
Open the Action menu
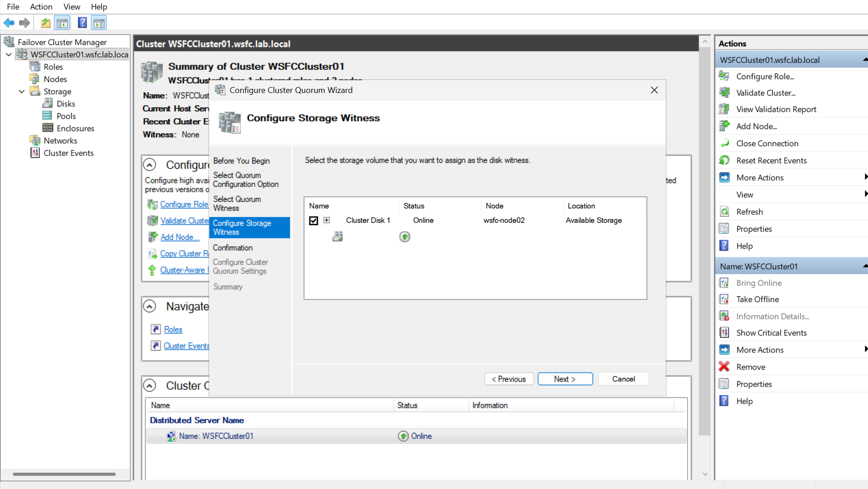point(41,7)
